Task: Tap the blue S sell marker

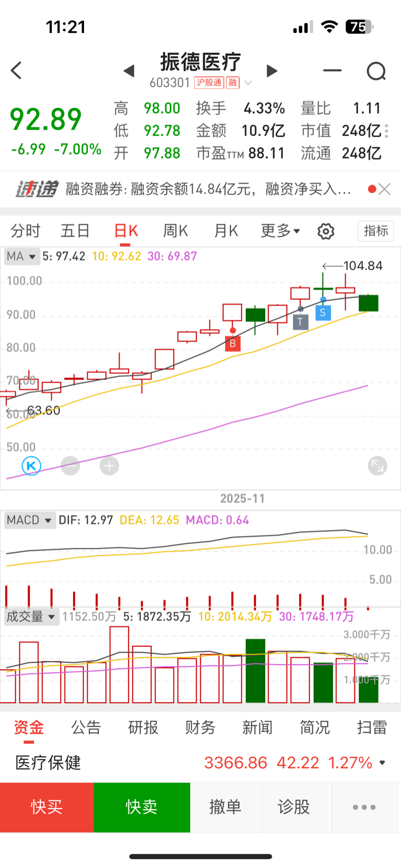Action: pos(323,313)
